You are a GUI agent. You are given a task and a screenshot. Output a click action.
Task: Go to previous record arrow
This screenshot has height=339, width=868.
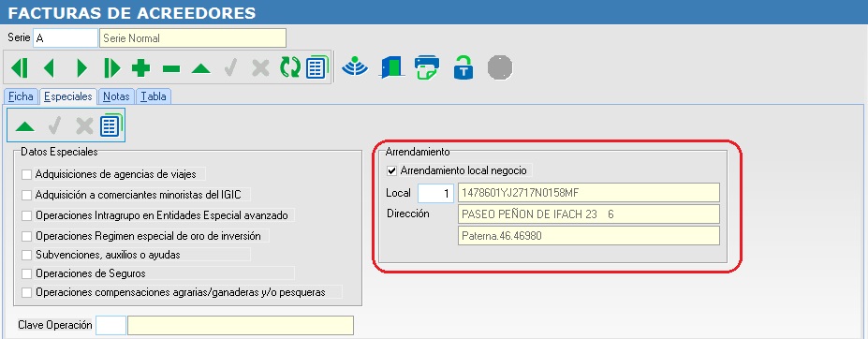49,68
